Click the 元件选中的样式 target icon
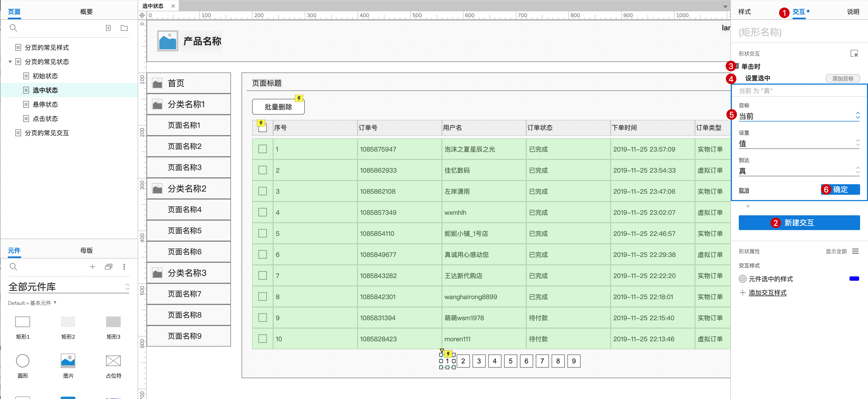Image resolution: width=868 pixels, height=399 pixels. pyautogui.click(x=743, y=279)
